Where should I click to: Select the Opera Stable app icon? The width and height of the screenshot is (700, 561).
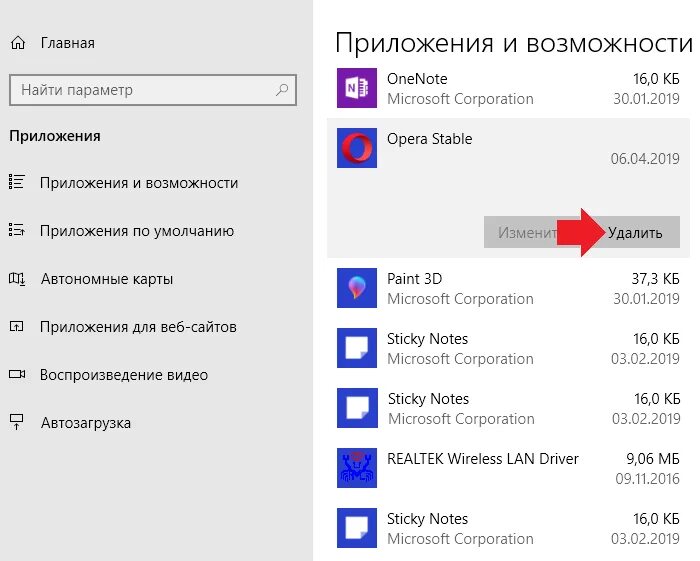357,148
